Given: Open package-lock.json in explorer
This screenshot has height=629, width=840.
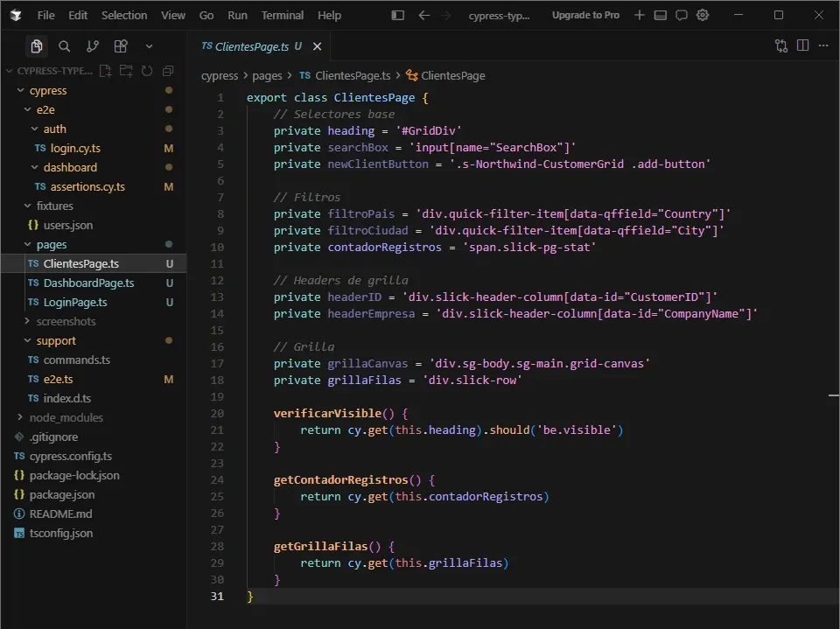Looking at the screenshot, I should pos(94,475).
